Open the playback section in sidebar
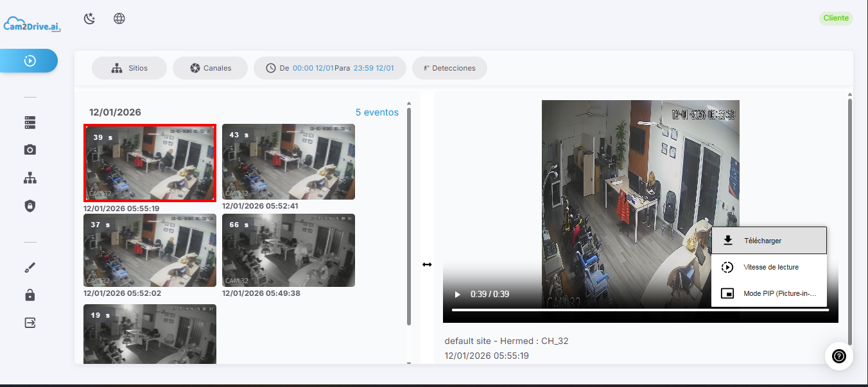Image resolution: width=868 pixels, height=387 pixels. (x=30, y=61)
